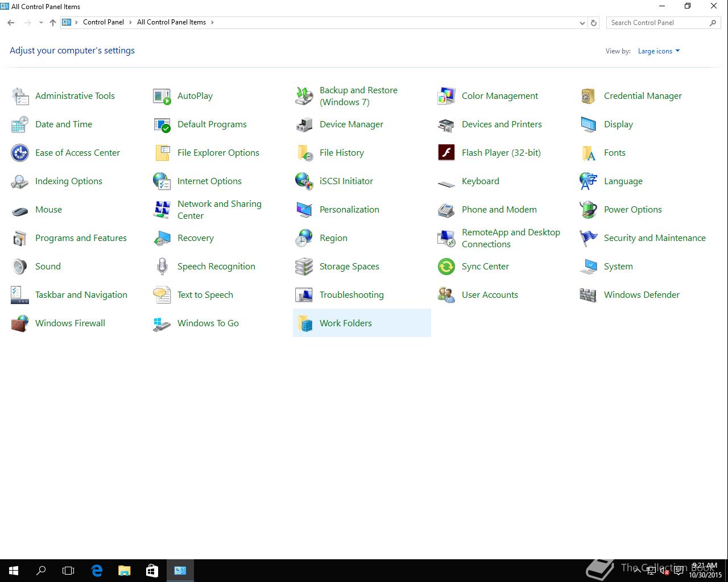Open the File Explorer Options icon
This screenshot has width=728, height=582.
pyautogui.click(x=162, y=153)
